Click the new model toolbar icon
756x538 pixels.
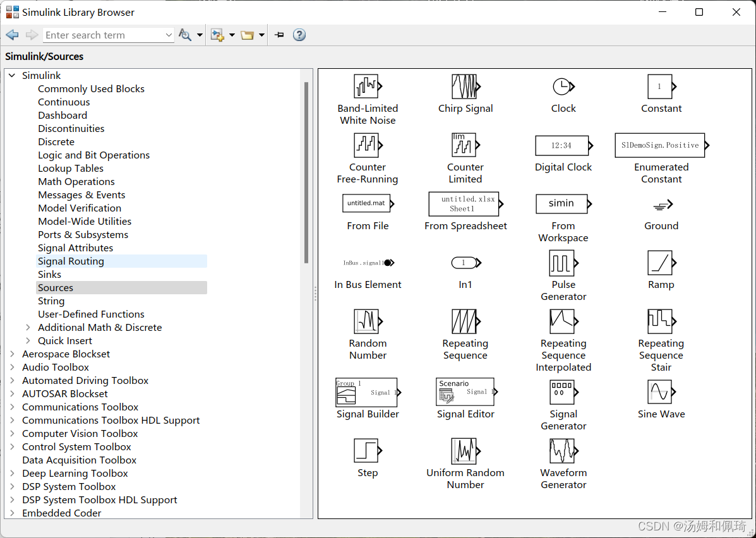point(217,35)
